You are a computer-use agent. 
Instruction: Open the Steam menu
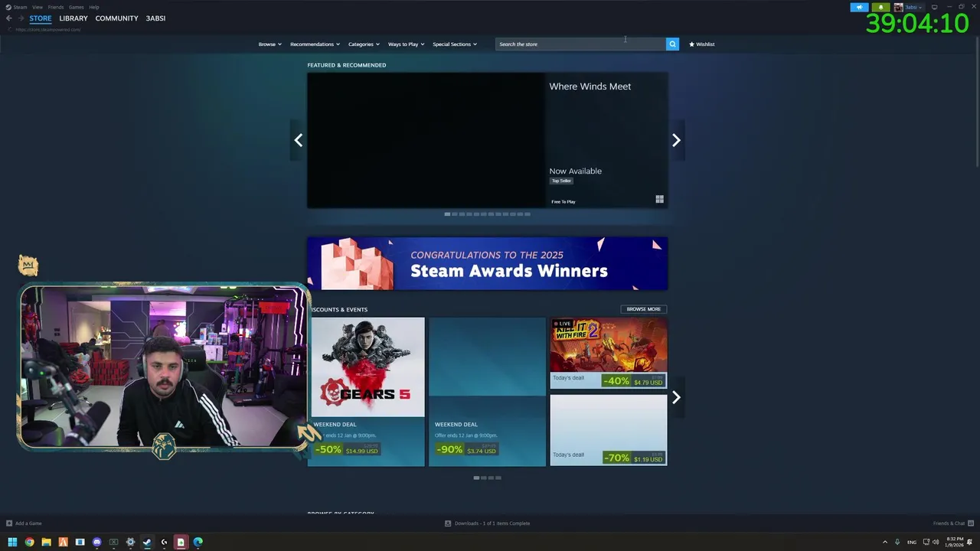tap(20, 7)
